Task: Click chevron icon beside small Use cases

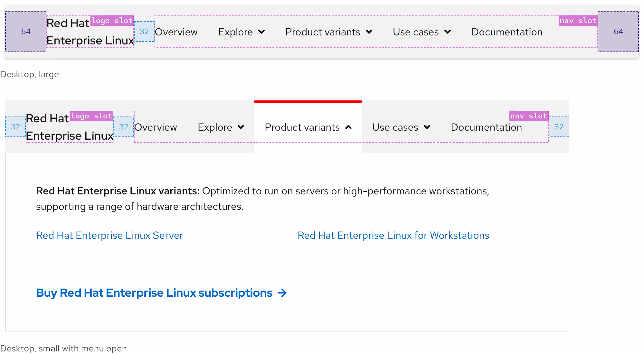Action: tap(427, 127)
